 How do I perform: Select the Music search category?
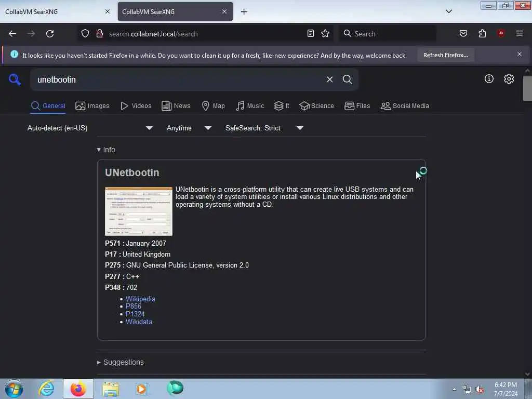250,106
